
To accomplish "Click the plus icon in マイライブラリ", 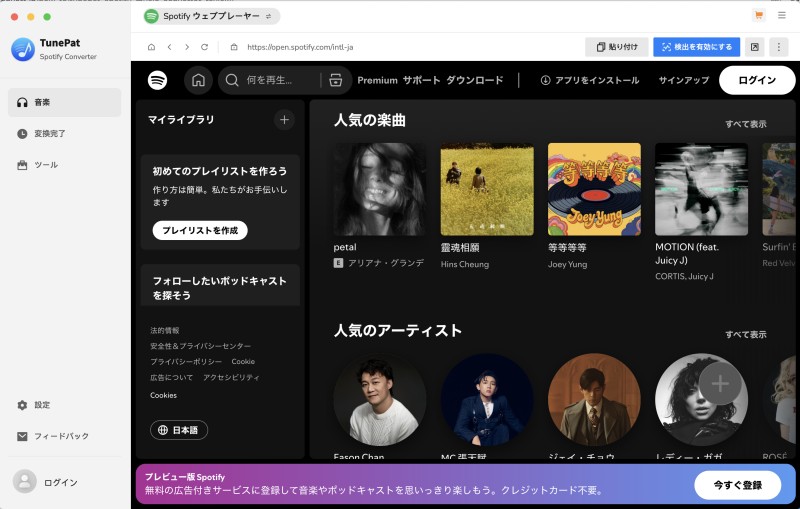I will tap(284, 120).
